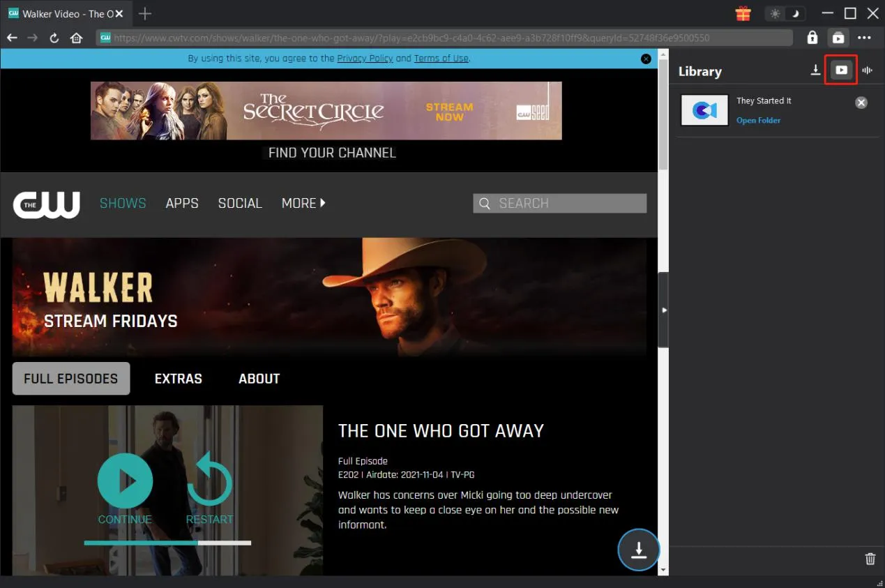Expand the MORE navigation menu
Image resolution: width=885 pixels, height=588 pixels.
[303, 203]
